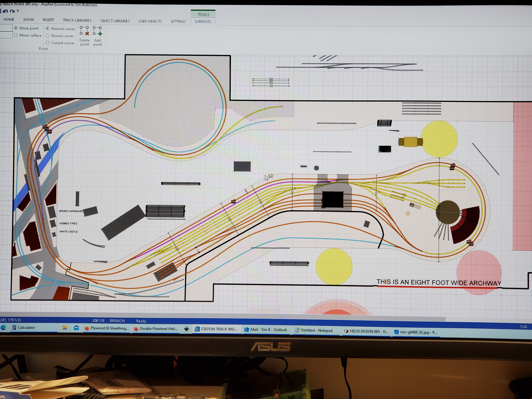The height and width of the screenshot is (399, 532).
Task: Switch to HELIX DESIGN 005 taskbar button
Action: tap(366, 331)
